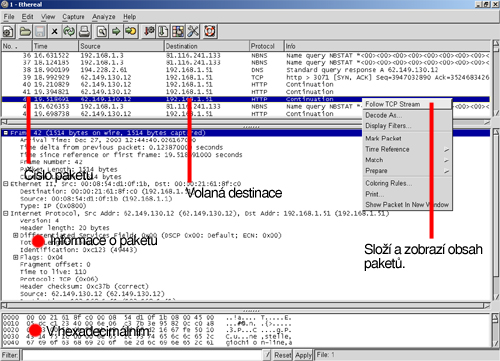
Task: Open the Edit menu
Action: (27, 17)
